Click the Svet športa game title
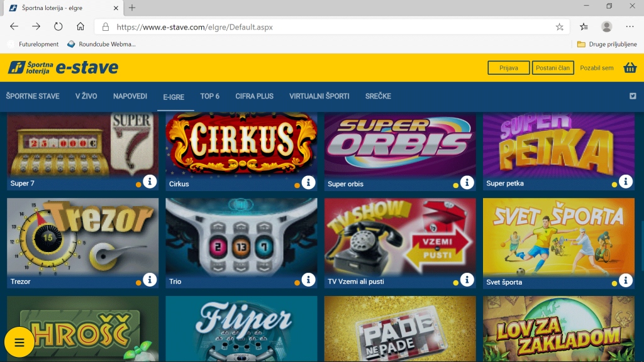The height and width of the screenshot is (362, 644). point(504,282)
